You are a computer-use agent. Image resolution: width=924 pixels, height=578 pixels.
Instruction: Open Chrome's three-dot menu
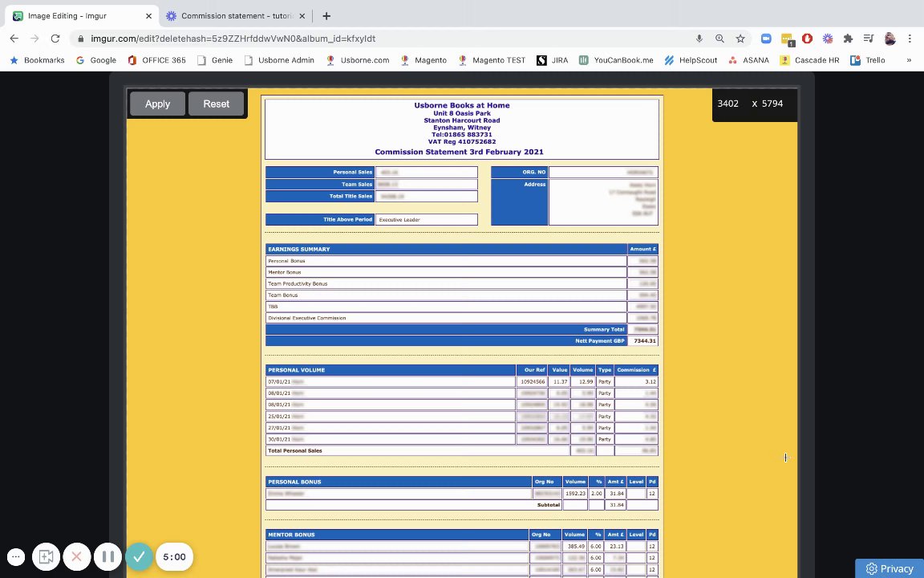pos(910,39)
